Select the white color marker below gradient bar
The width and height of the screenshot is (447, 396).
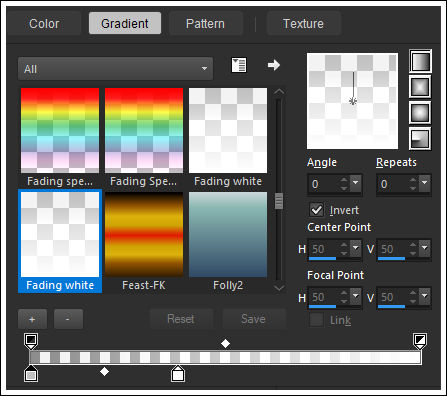click(x=178, y=374)
